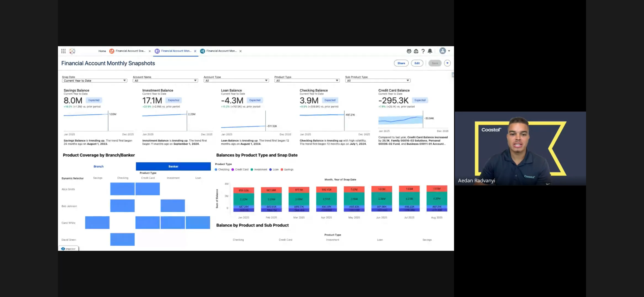Click the Astro mascot guidance icon

409,51
